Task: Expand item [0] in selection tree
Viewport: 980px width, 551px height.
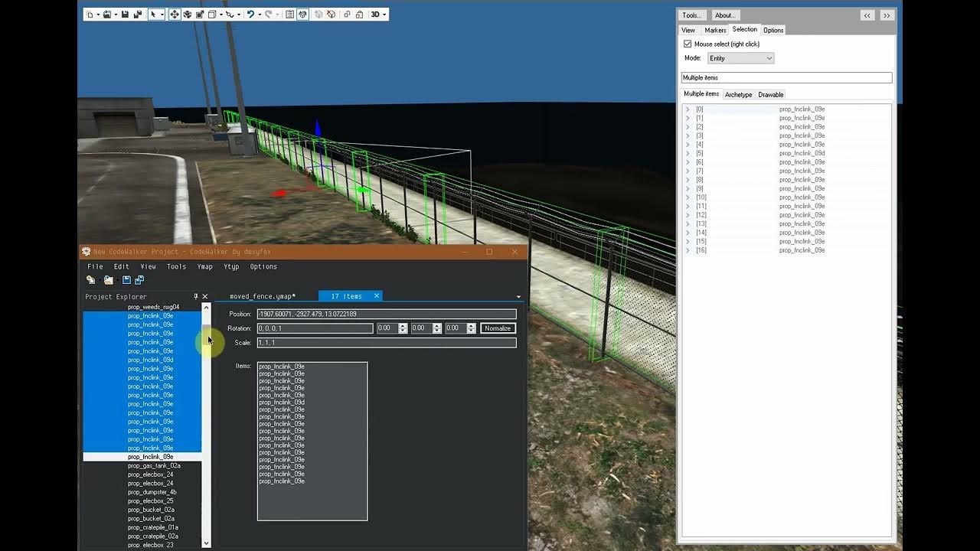Action: pos(688,109)
